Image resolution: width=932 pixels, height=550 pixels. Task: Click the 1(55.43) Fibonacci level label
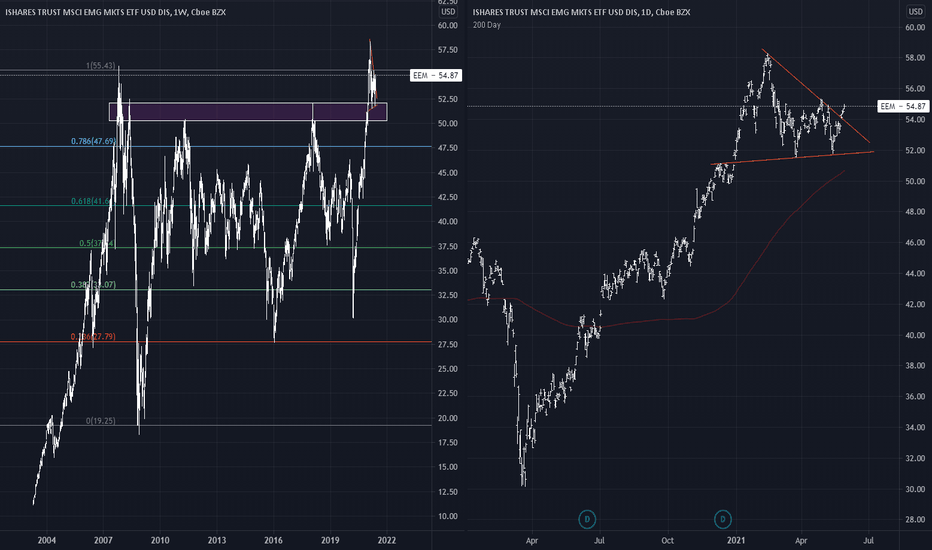click(x=100, y=65)
